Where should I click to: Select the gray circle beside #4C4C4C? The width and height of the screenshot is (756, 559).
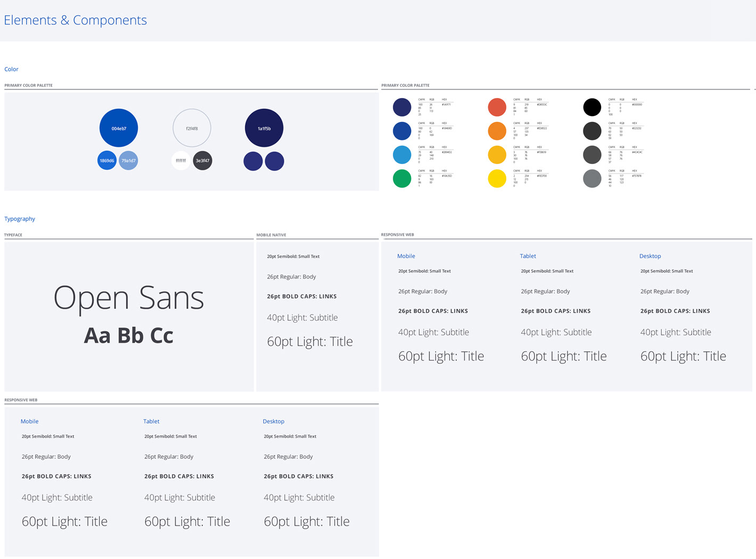point(592,154)
